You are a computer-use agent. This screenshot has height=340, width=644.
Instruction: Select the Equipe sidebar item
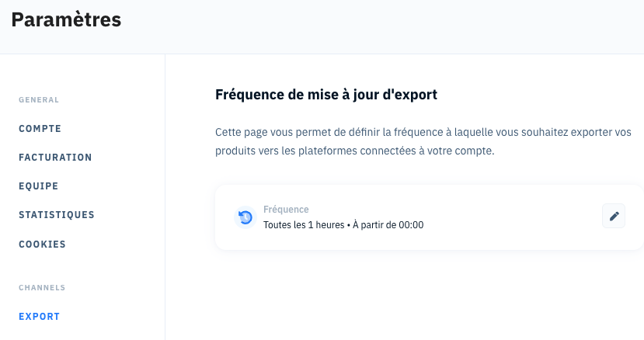coord(39,186)
